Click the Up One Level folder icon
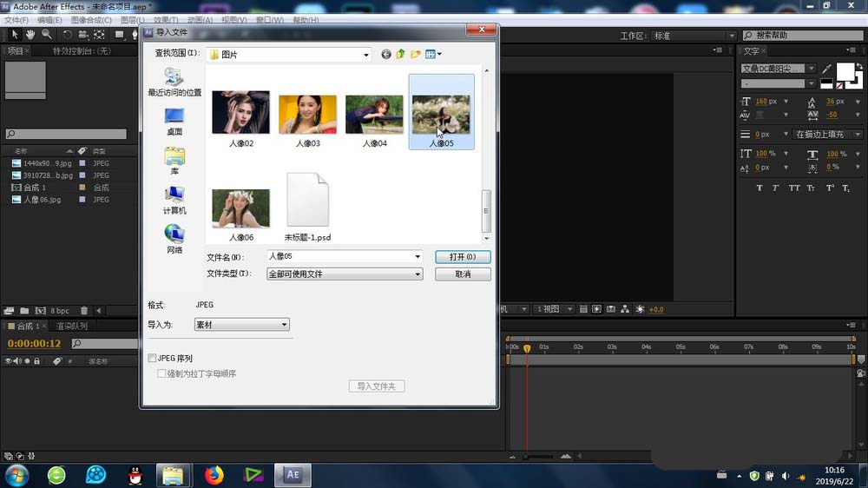 [x=401, y=54]
